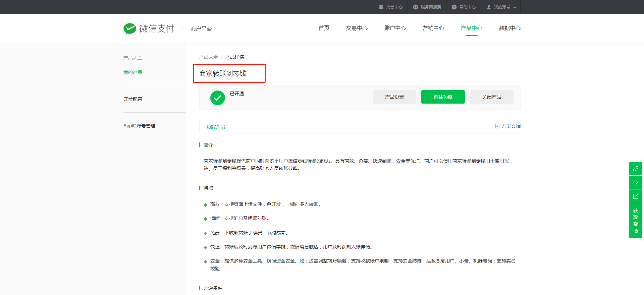Click the 已开通 status text
This screenshot has width=644, height=295.
pyautogui.click(x=237, y=94)
